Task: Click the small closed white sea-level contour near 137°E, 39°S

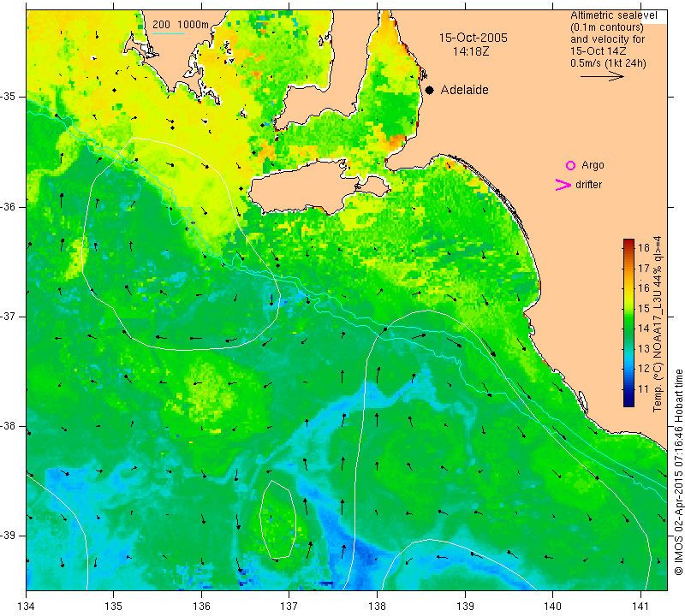Action: pyautogui.click(x=278, y=518)
